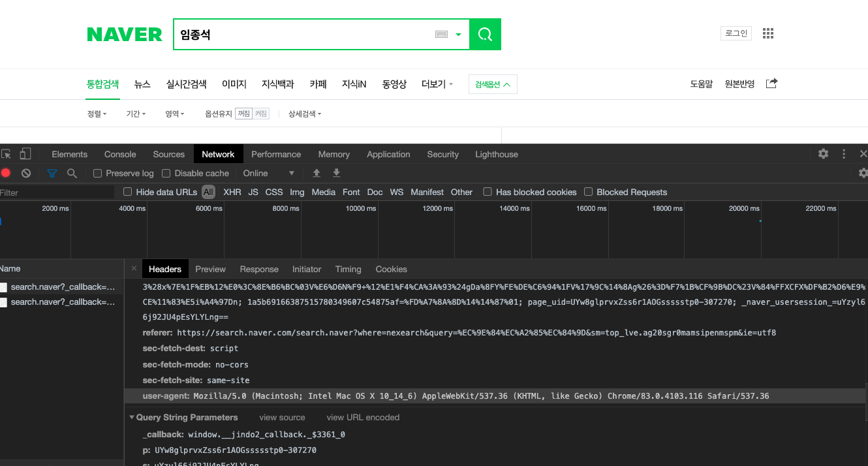This screenshot has height=466, width=868.
Task: Switch 옵션유지 to 켜짐
Action: tap(261, 114)
